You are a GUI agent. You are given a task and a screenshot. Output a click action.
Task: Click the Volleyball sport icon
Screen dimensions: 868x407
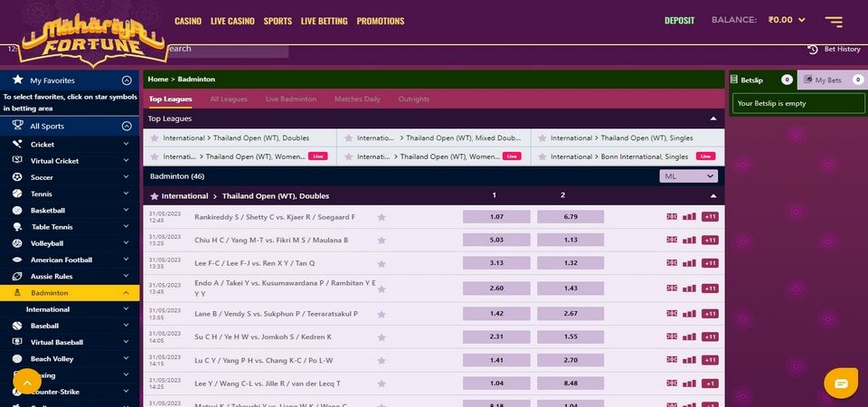point(18,243)
